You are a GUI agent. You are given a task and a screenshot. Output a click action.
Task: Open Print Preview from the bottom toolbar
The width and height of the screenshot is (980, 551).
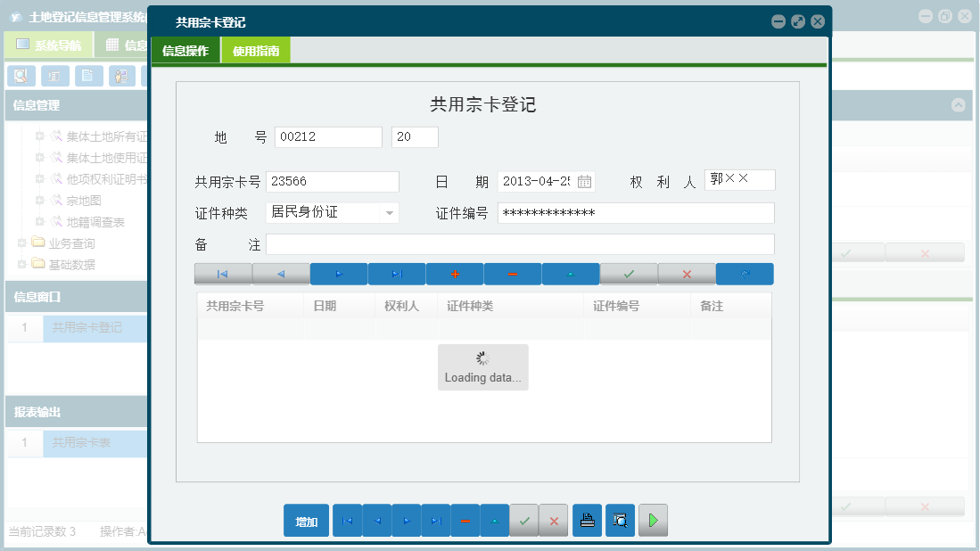tap(620, 520)
